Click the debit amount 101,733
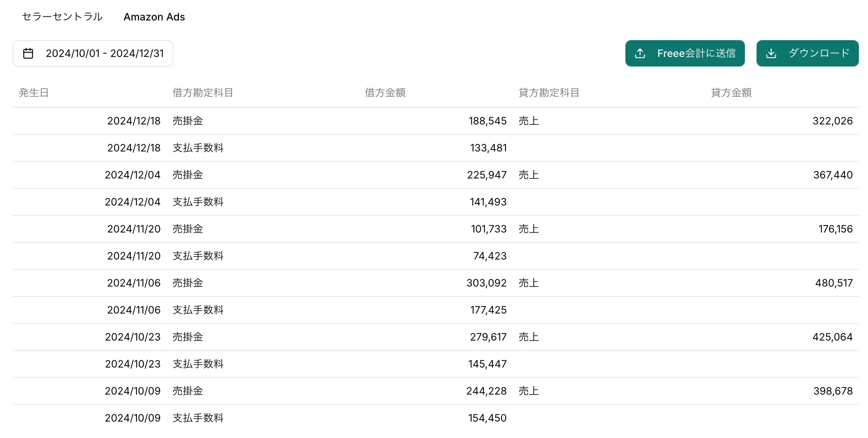This screenshot has height=438, width=868. (x=488, y=229)
